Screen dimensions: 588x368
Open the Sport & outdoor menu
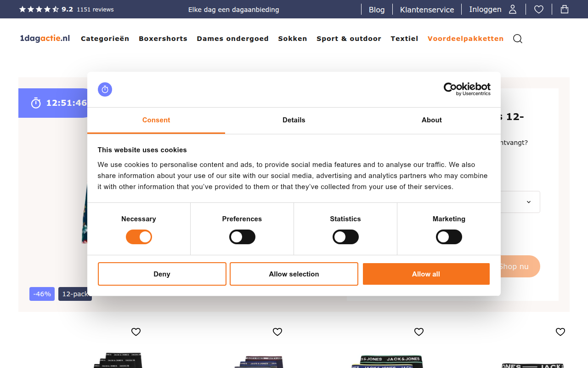coord(349,39)
